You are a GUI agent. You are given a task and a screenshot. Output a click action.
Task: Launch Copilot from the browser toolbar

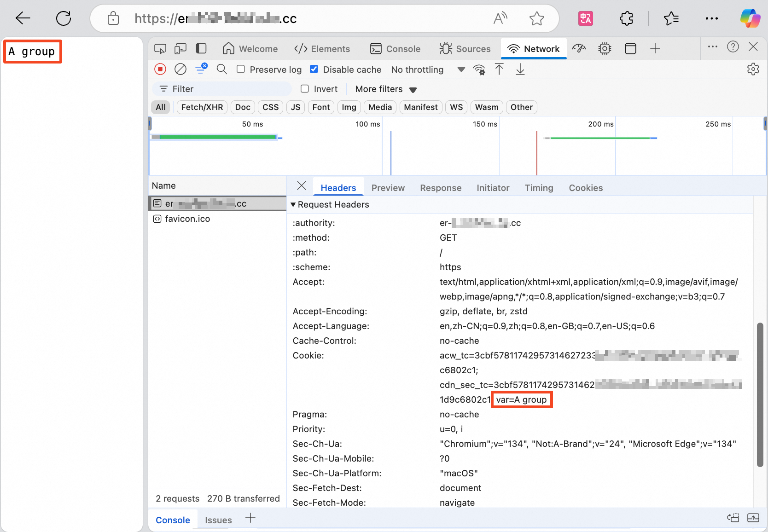click(750, 18)
